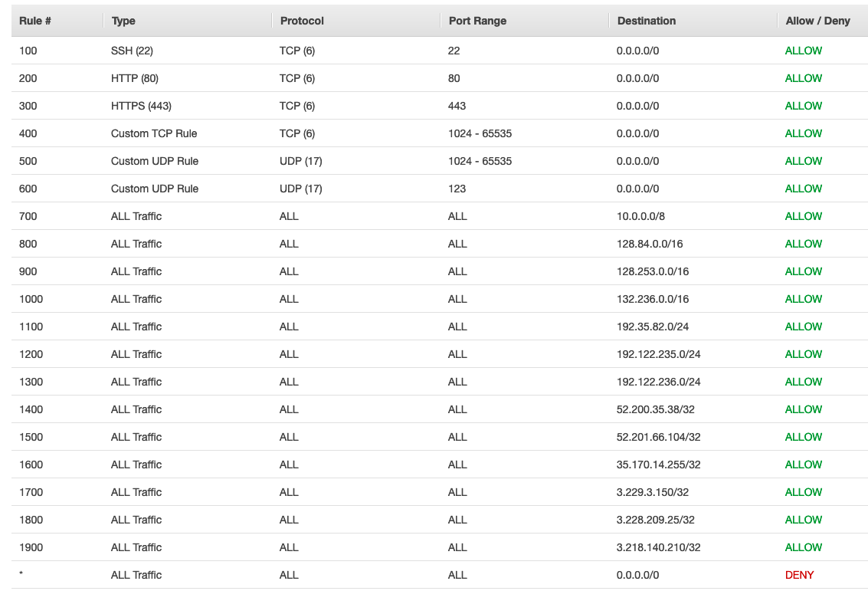This screenshot has width=868, height=591.
Task: Select destination 10.0.0.0/8
Action: (640, 217)
